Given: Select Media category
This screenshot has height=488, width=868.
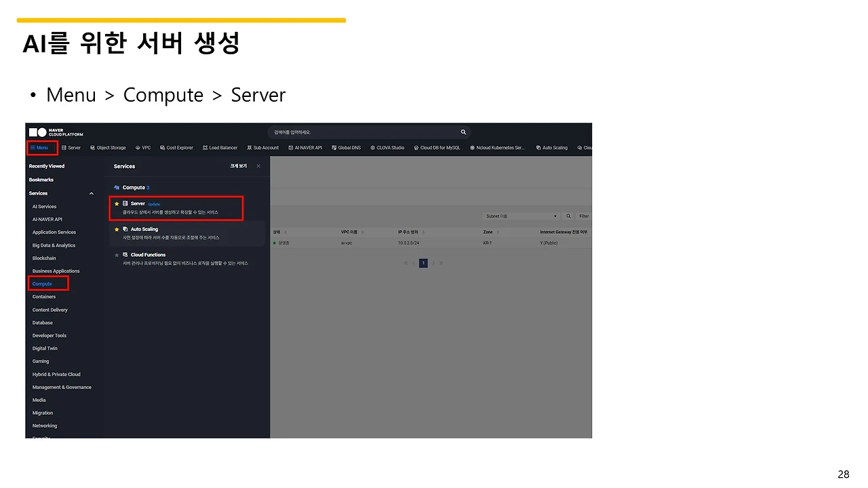Looking at the screenshot, I should tap(39, 400).
